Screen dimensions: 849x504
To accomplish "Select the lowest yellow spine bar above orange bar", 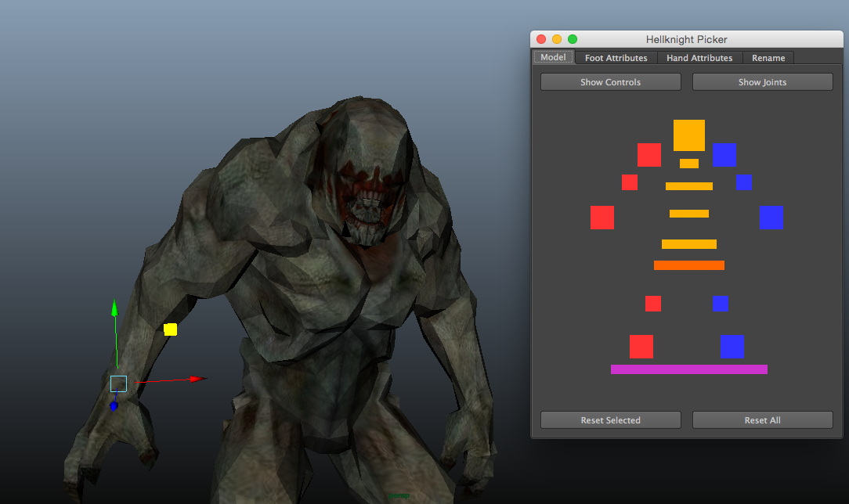I will tap(688, 244).
